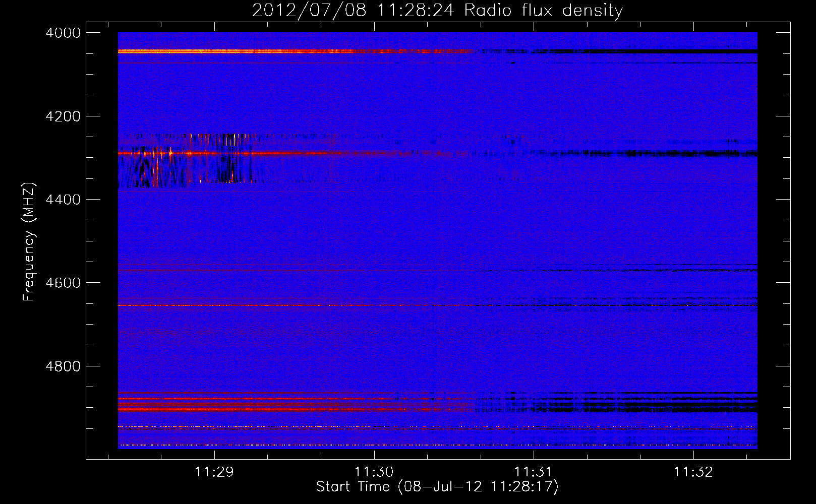Click the 11:29 time tick label

coord(214,472)
